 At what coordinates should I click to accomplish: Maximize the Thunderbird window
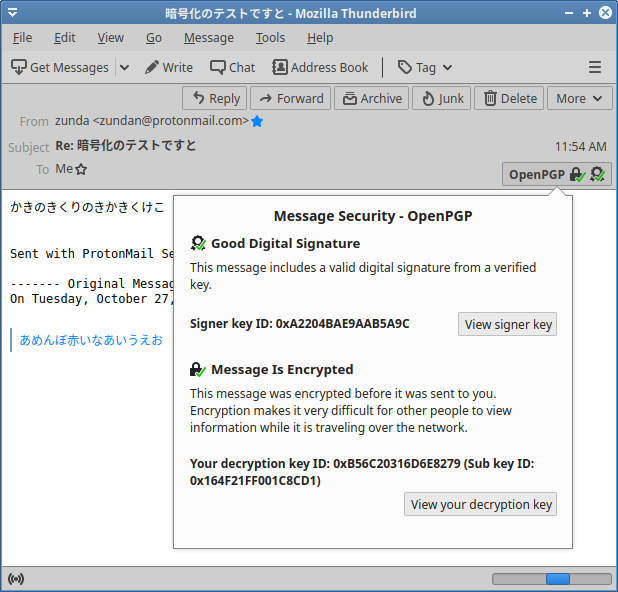click(x=587, y=13)
